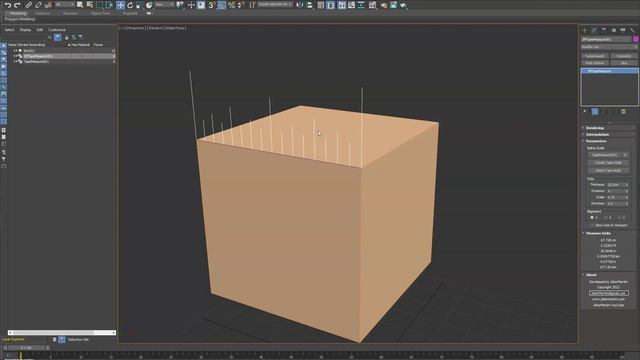
Task: Click the Slice modifier button
Action: 624,63
